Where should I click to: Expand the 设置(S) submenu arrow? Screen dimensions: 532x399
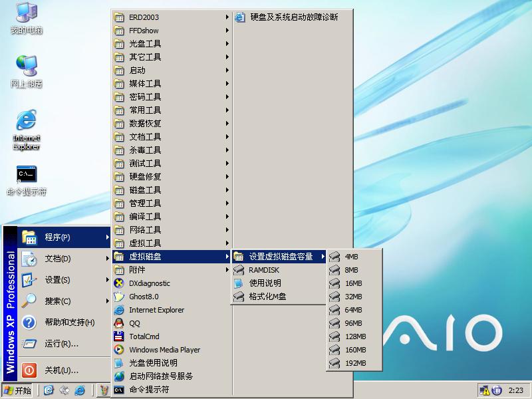(107, 280)
